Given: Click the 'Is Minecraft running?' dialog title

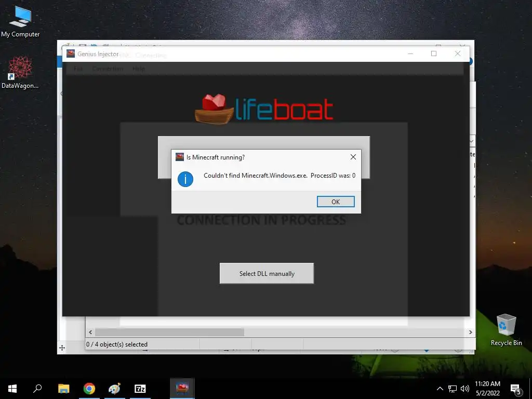Looking at the screenshot, I should (x=216, y=157).
